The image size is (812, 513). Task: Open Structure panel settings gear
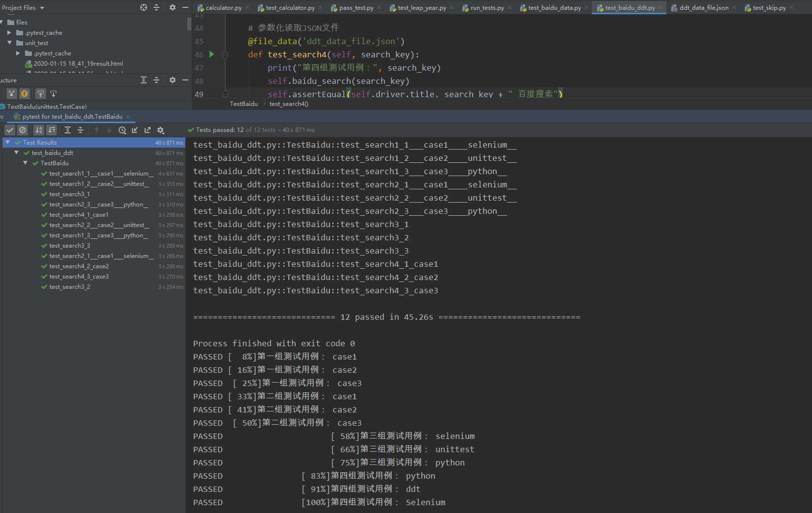coord(173,80)
